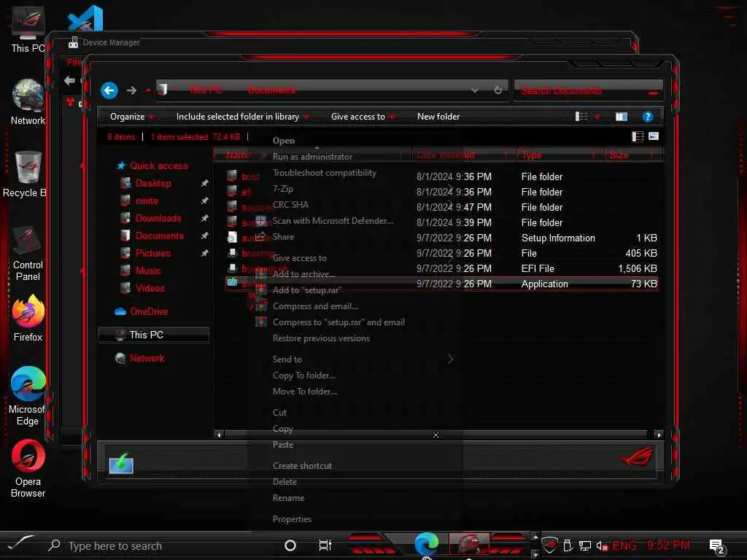Open This PC desktop icon
Screen dimensions: 747x560
28,29
